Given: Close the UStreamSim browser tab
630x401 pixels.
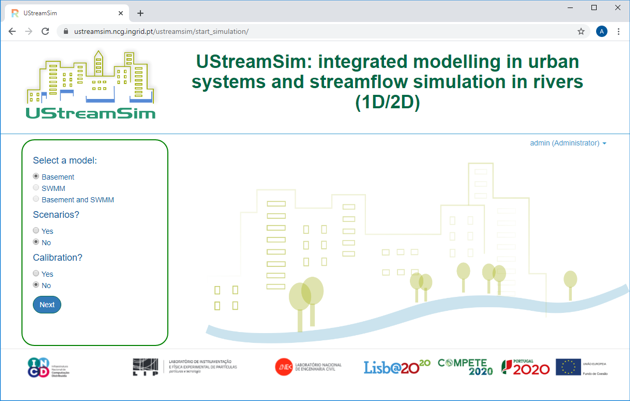Looking at the screenshot, I should 121,13.
